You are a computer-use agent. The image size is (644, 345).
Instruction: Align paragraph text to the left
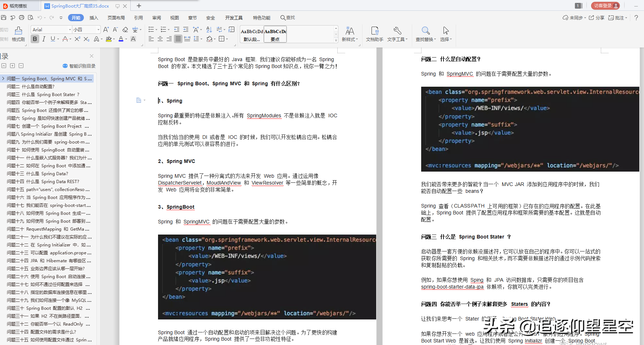(x=151, y=39)
